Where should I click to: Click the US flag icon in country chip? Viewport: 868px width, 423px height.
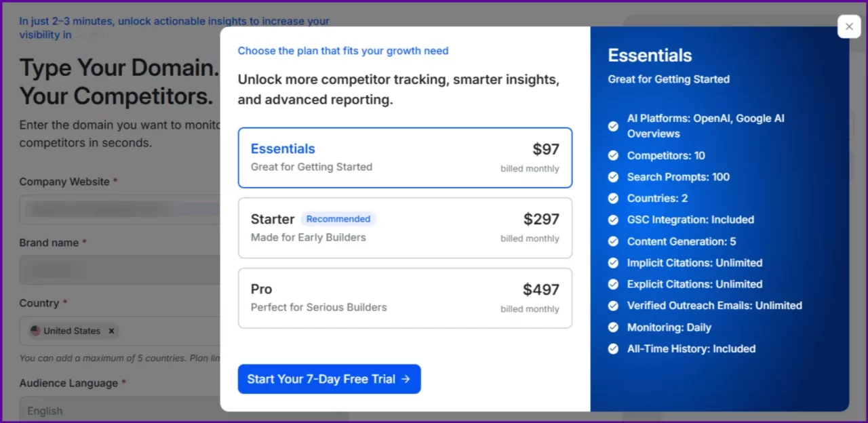(36, 331)
